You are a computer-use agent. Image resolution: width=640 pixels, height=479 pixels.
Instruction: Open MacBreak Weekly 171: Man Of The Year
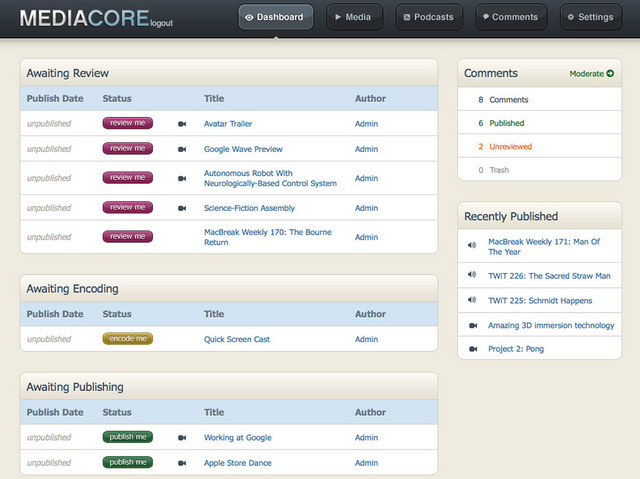544,247
